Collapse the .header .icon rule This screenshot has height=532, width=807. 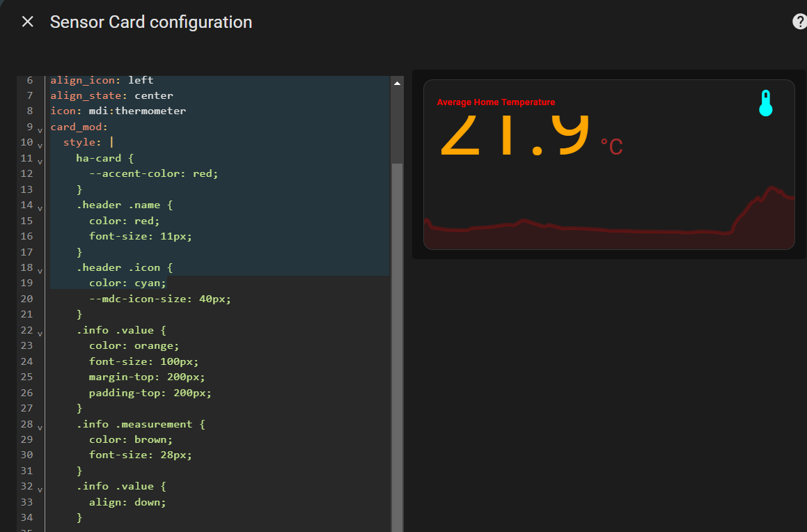pos(40,269)
